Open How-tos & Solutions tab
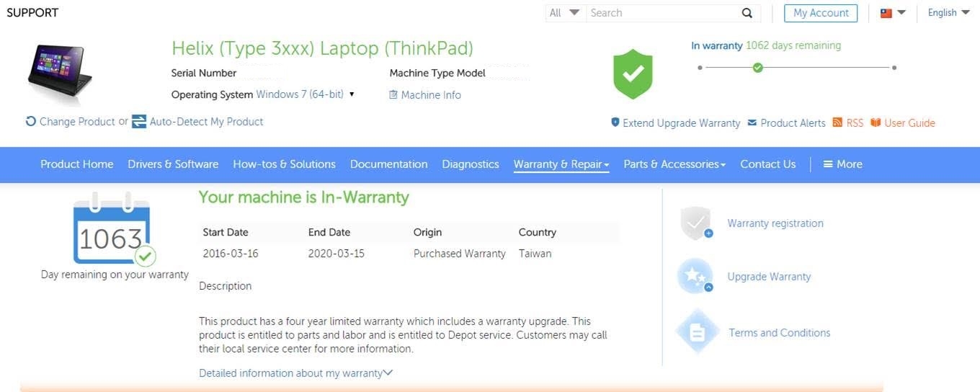The width and height of the screenshot is (980, 392). tap(285, 164)
